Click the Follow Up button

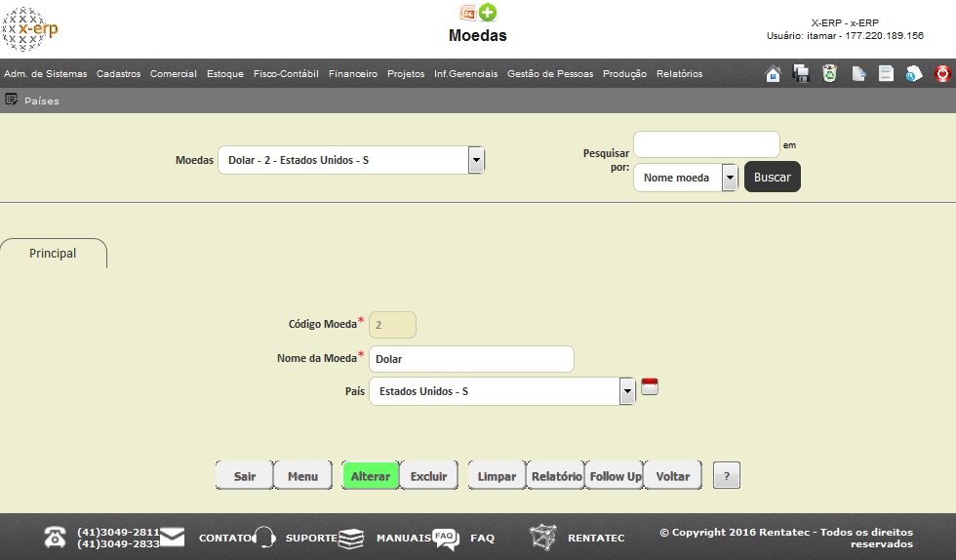[x=615, y=476]
